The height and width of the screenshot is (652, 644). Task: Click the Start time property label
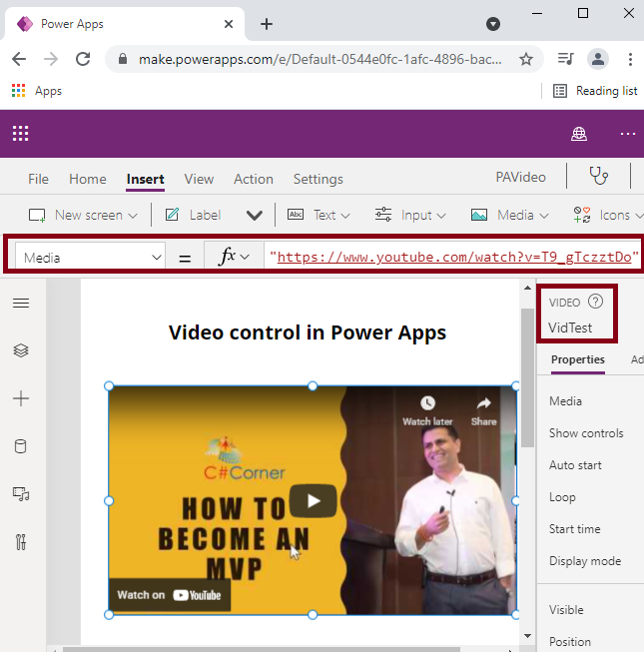click(574, 529)
